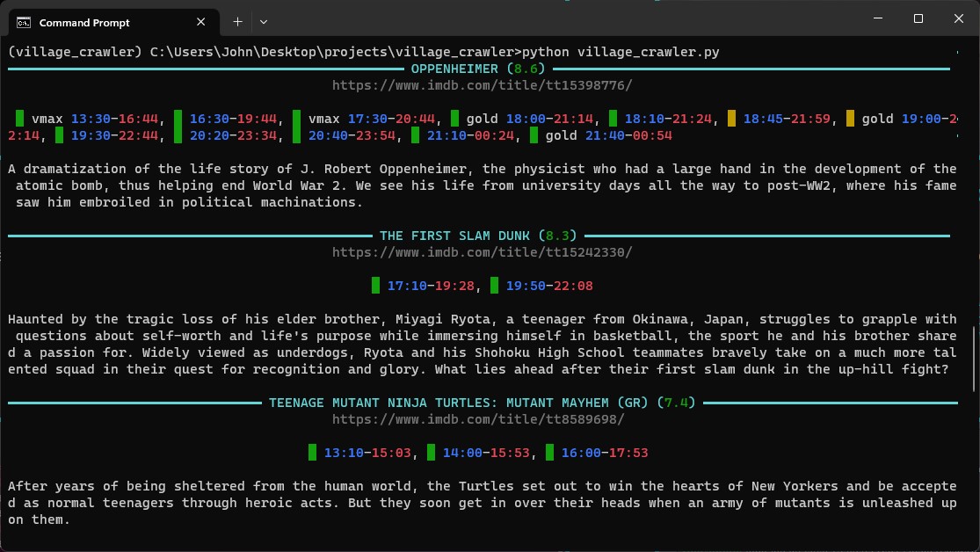The height and width of the screenshot is (552, 980).
Task: Click showtime 20:40-23:54
Action: [x=352, y=135]
